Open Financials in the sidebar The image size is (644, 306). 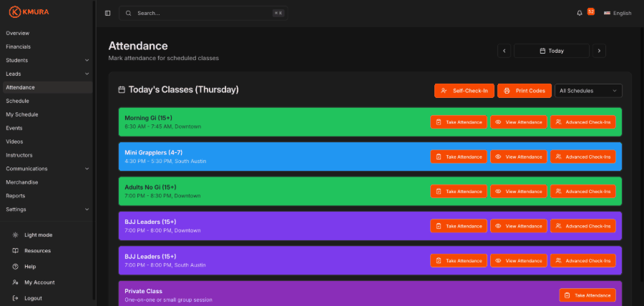point(48,46)
